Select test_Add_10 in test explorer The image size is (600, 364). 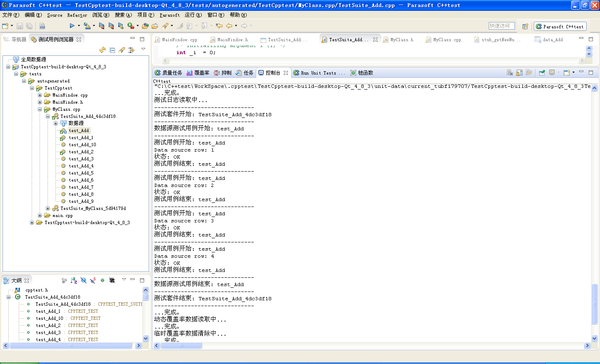click(82, 145)
